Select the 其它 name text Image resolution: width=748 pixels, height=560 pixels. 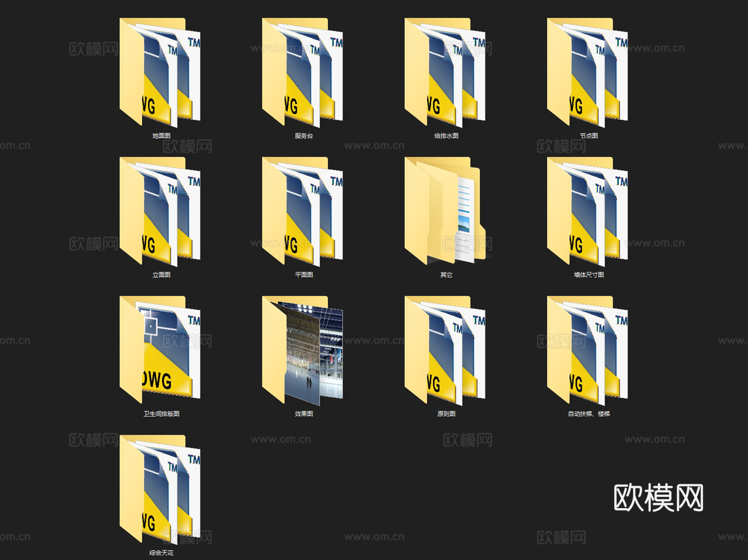click(446, 275)
